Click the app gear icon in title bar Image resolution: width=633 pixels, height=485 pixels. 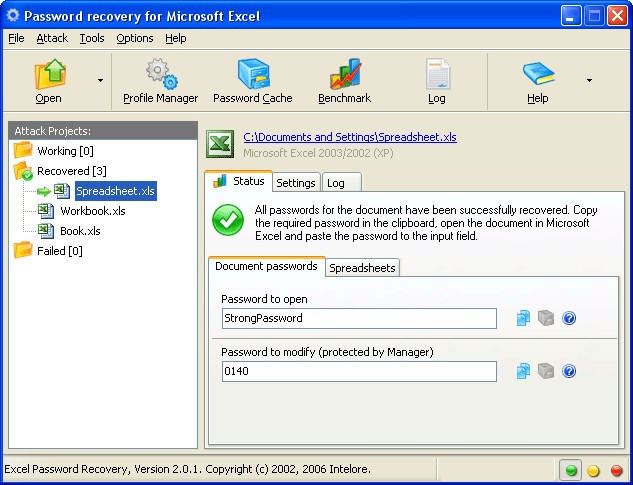tap(13, 15)
